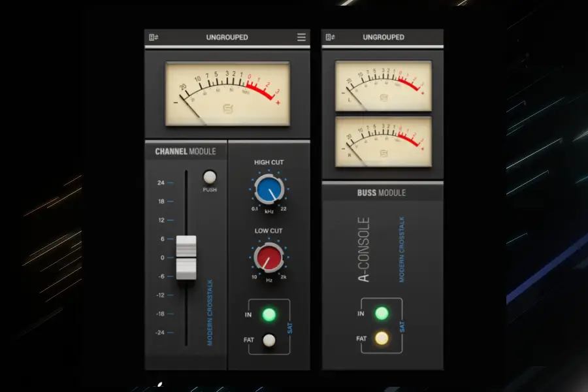Click the HIGH CUT label
The height and width of the screenshot is (392, 588).
[x=269, y=163]
